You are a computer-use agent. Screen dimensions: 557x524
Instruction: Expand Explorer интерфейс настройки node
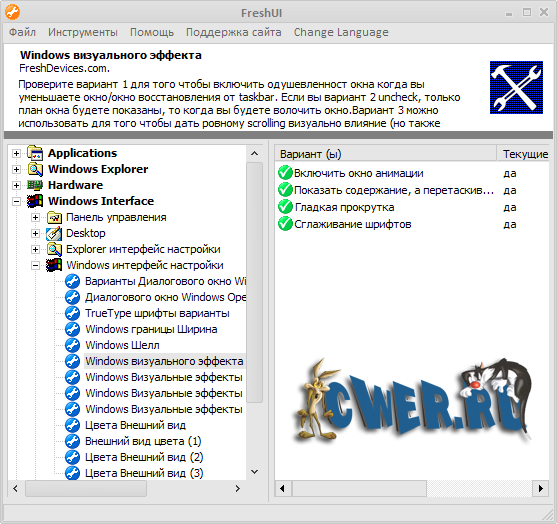pos(35,249)
